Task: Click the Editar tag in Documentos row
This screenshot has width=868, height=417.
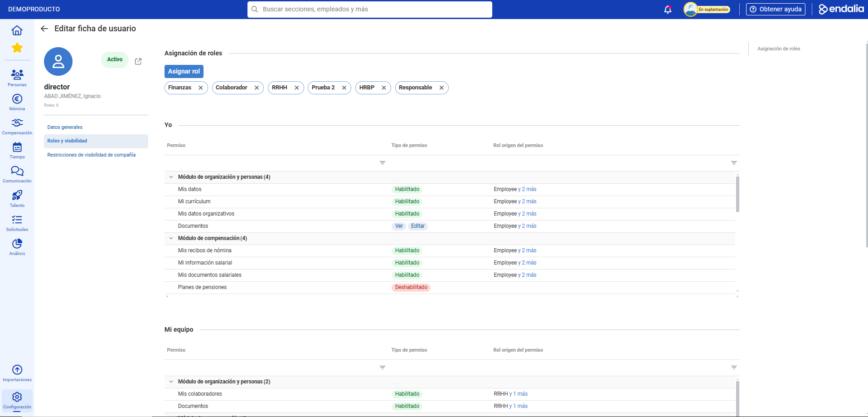Action: 418,226
